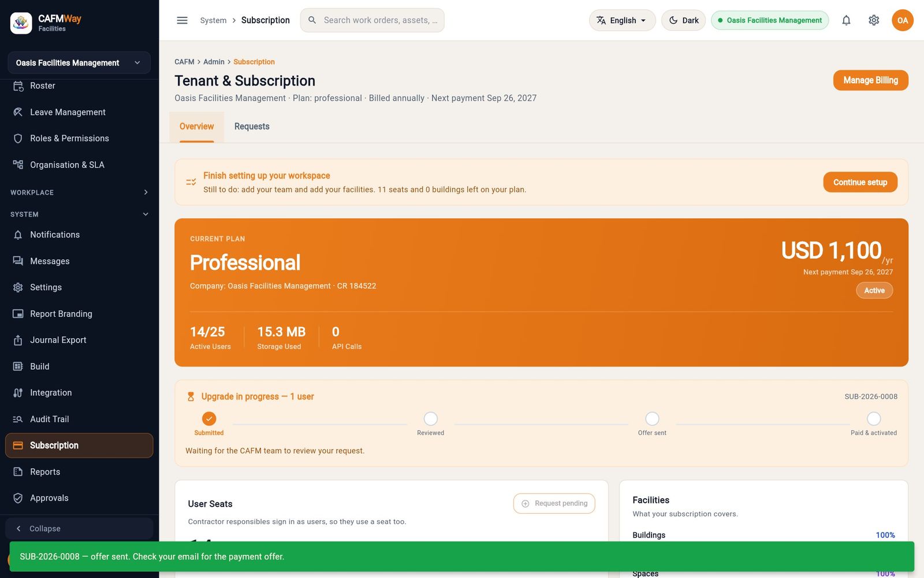Screen dimensions: 924x578
Task: Click the green offer sent toast notification
Action: click(462, 557)
